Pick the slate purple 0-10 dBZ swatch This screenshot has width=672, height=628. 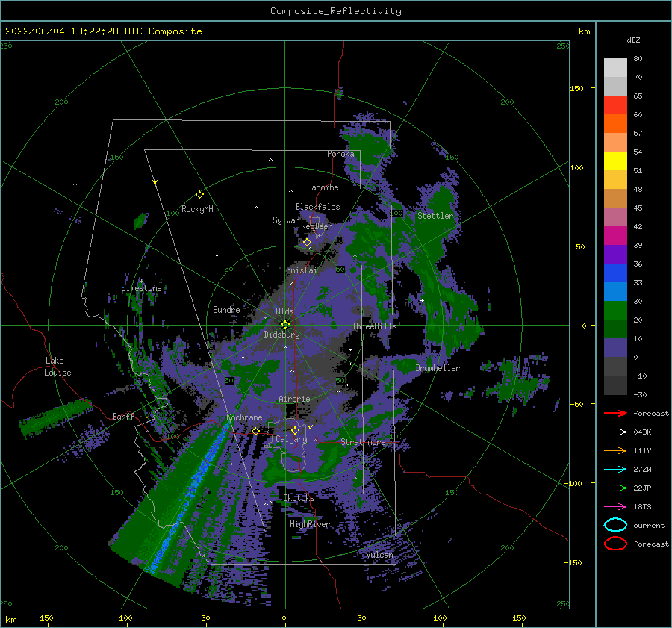pos(615,348)
